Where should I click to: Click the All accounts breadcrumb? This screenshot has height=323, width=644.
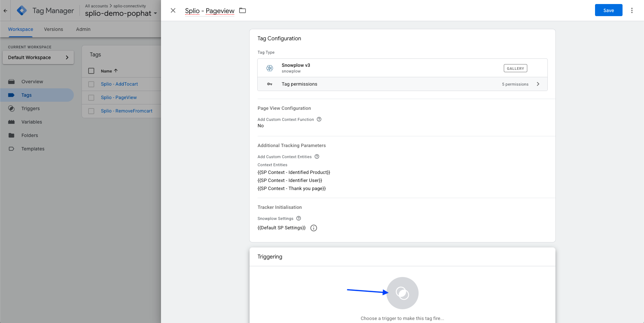click(97, 6)
